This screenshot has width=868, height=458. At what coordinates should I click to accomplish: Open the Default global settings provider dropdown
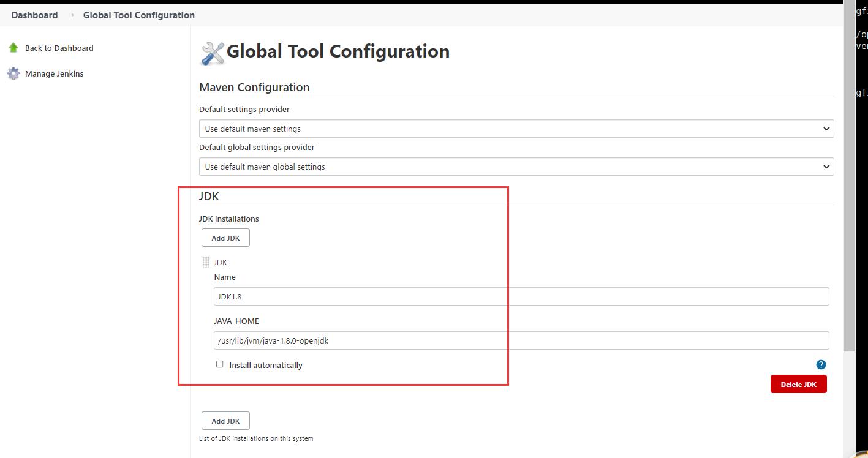(516, 167)
